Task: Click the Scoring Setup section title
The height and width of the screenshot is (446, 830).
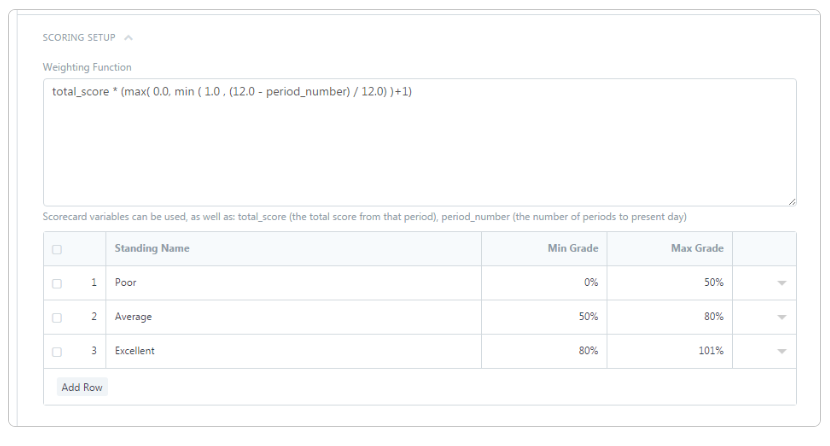Action: pyautogui.click(x=79, y=38)
